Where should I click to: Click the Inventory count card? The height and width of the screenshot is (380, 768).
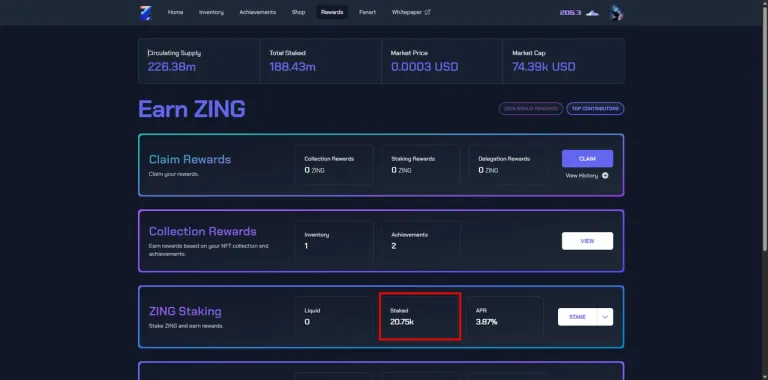click(x=334, y=240)
